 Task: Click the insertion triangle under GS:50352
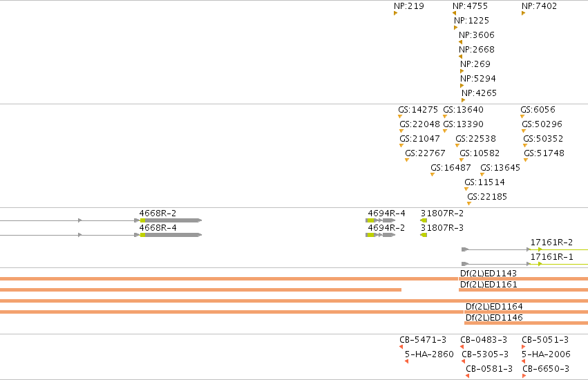(x=525, y=146)
